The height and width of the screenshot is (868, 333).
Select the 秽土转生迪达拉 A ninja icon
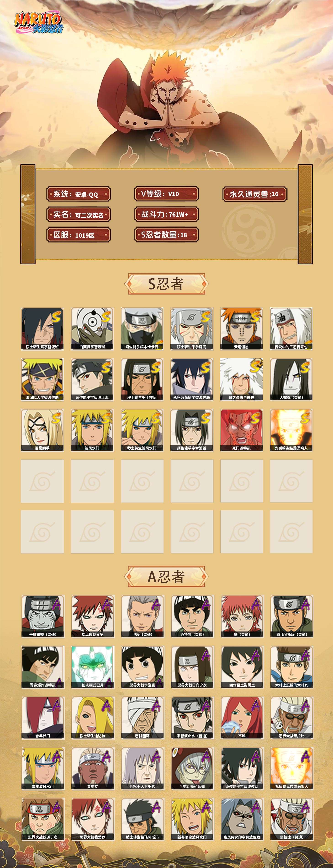click(x=92, y=718)
